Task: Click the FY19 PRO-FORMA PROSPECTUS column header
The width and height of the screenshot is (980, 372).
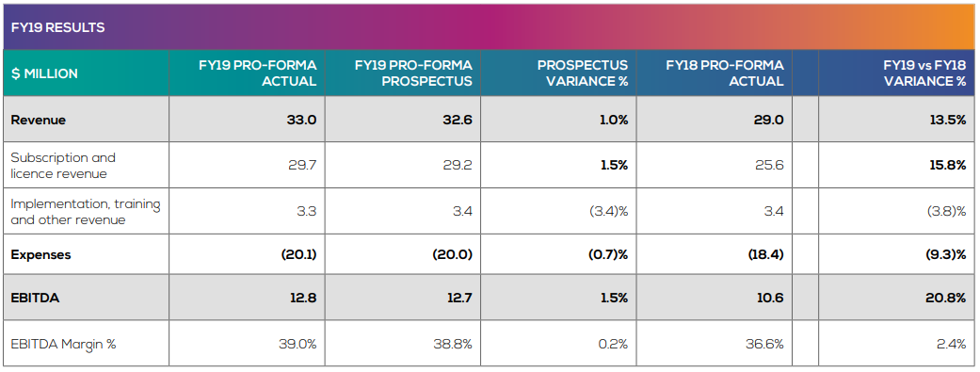Action: 403,73
